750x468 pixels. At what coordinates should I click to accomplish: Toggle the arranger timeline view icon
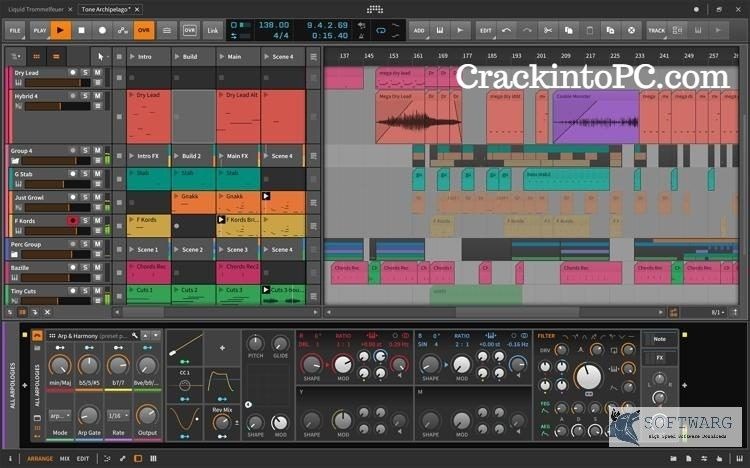[x=56, y=56]
